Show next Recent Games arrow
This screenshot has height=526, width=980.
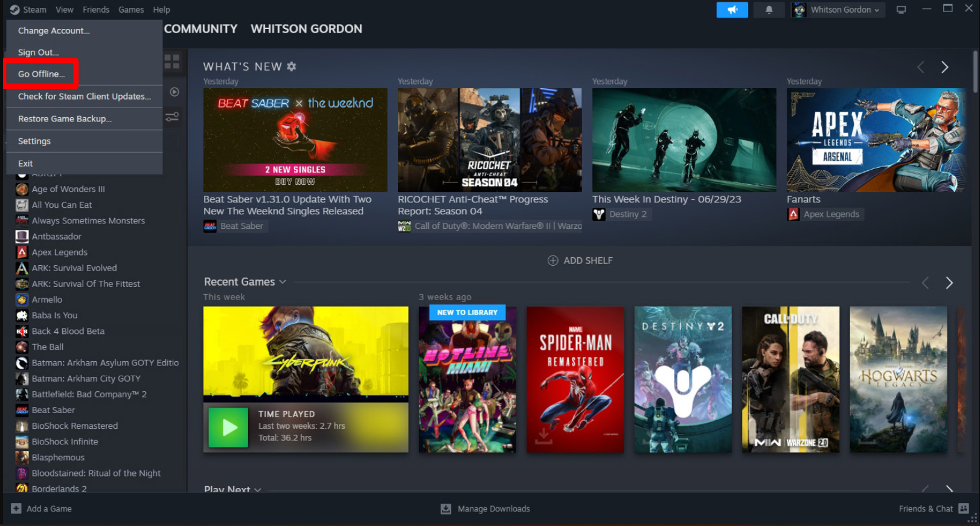pos(949,283)
